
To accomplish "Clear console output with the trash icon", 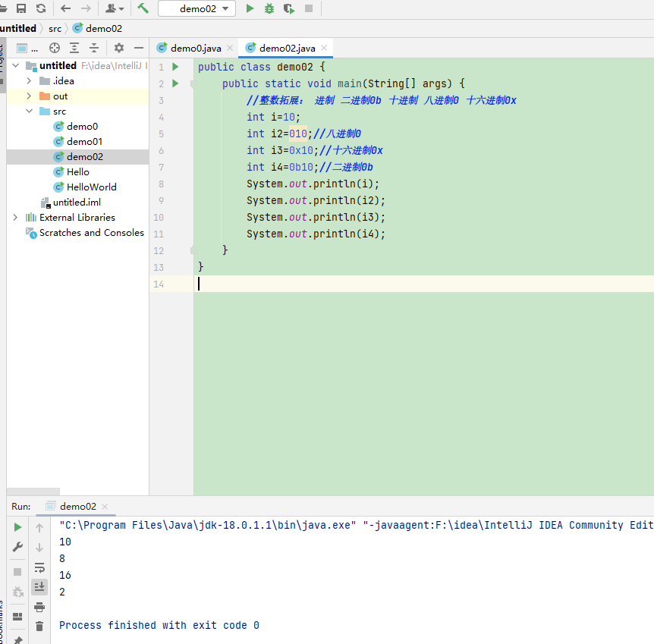I will [x=39, y=626].
